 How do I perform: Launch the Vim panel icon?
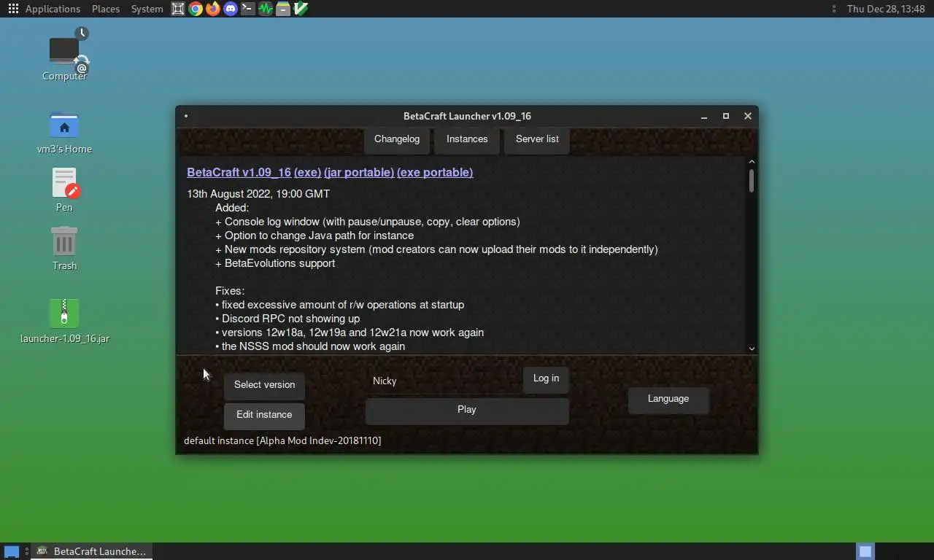301,9
